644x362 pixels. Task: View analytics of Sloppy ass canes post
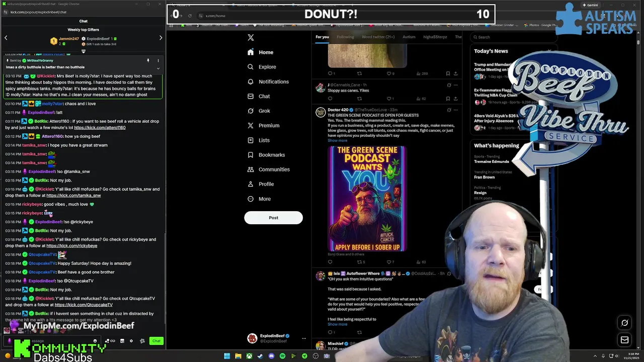[421, 99]
